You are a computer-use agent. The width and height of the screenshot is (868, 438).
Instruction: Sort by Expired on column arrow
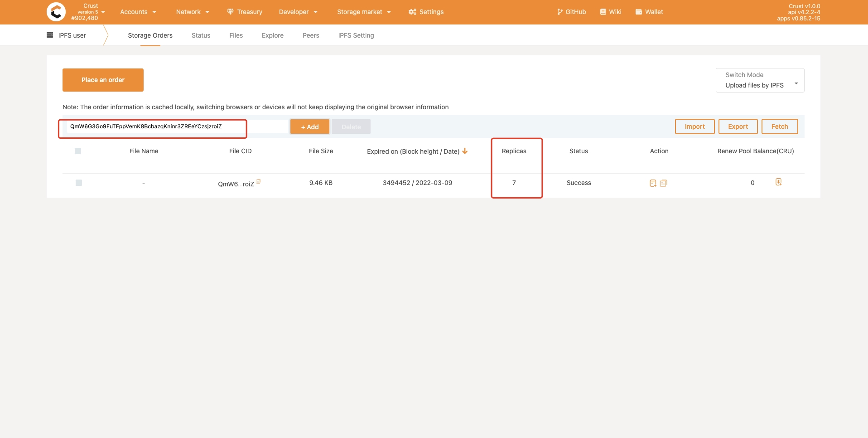point(465,151)
